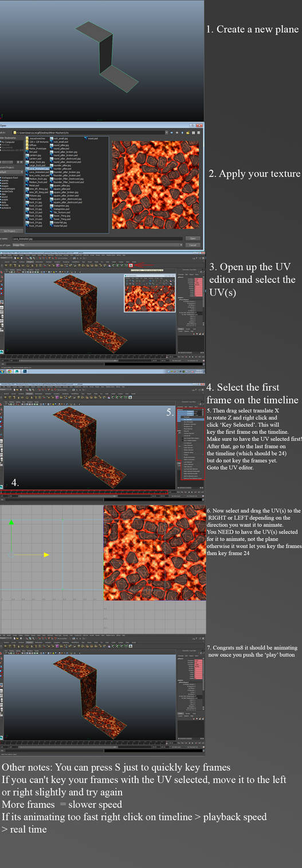The width and height of the screenshot is (302, 868).
Task: Open the Current Project dropdown
Action: click(x=11, y=172)
